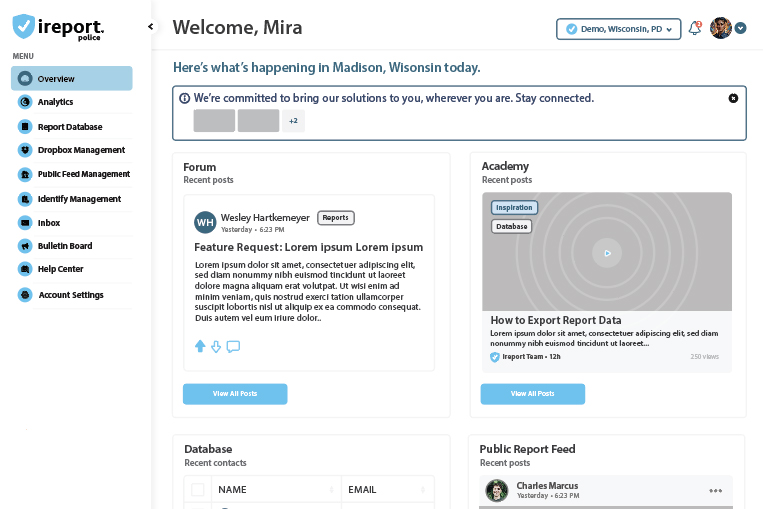Open comments on the forum post
The image size is (763, 509).
233,347
